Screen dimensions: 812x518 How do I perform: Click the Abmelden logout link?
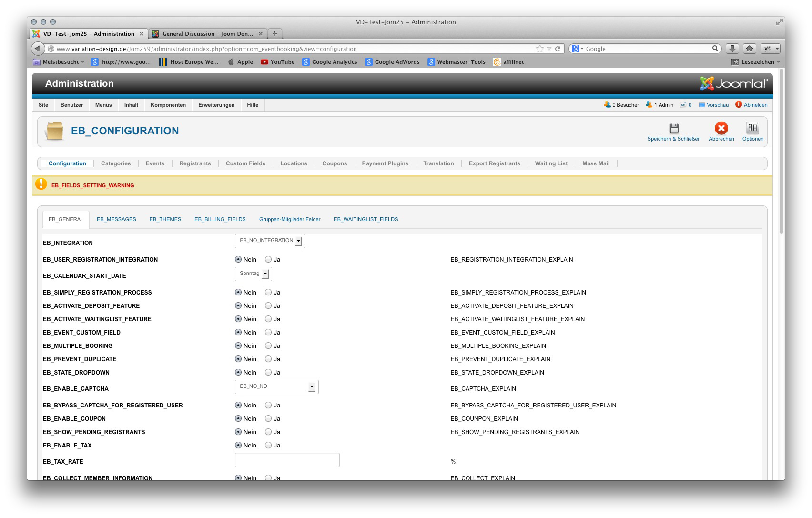click(755, 105)
